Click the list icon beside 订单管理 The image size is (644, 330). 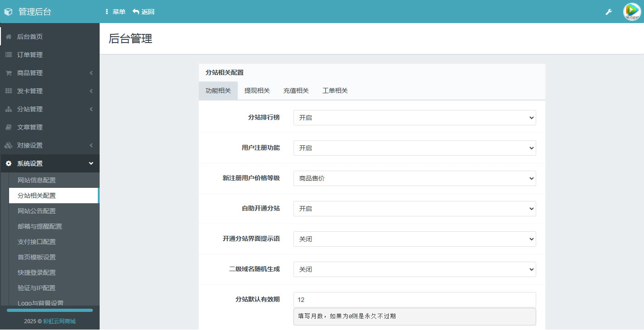click(9, 55)
